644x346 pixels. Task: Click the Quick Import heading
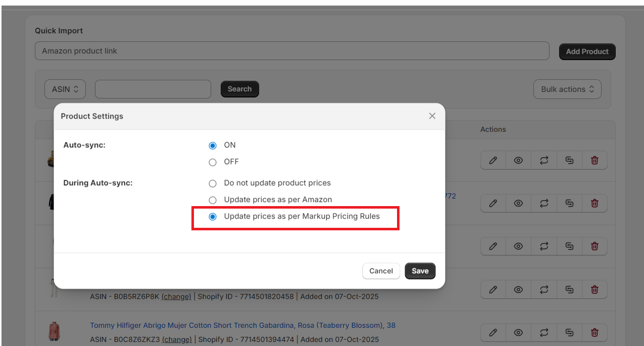(59, 31)
